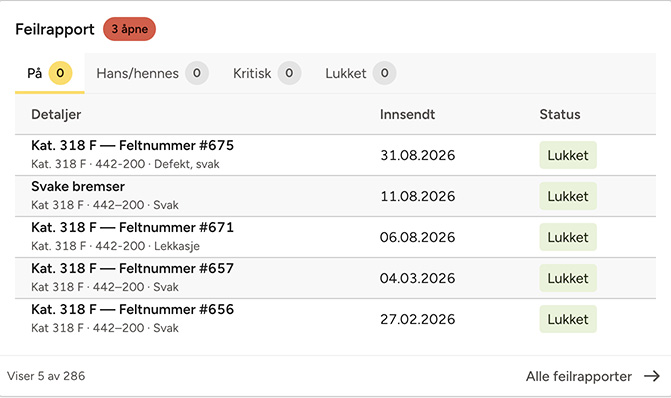Click the Feilrapport heading
This screenshot has height=398, width=671.
[55, 29]
